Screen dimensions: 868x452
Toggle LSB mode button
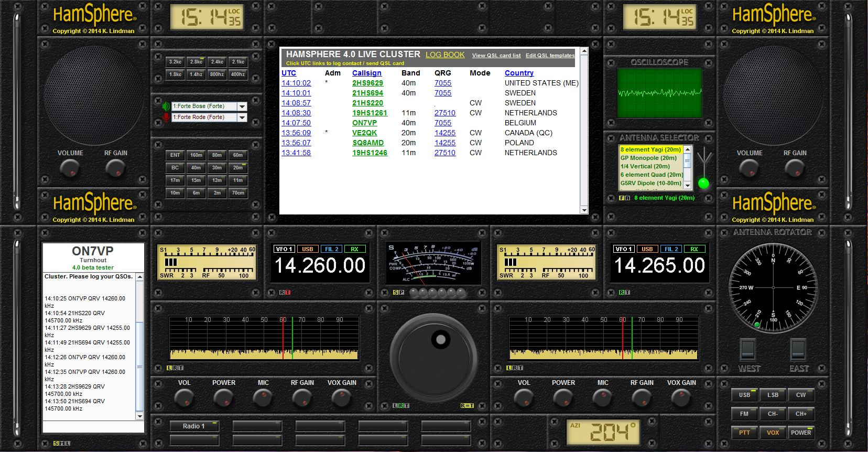[x=773, y=395]
